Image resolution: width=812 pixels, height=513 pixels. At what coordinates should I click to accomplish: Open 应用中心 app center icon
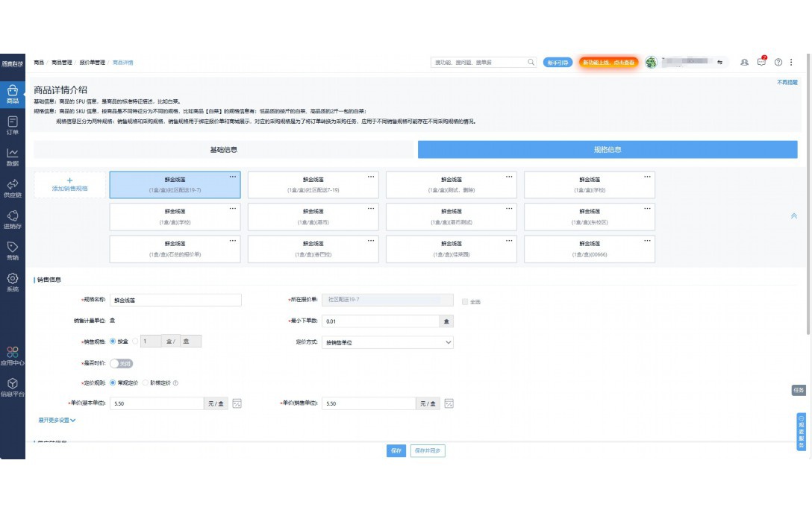pyautogui.click(x=12, y=355)
